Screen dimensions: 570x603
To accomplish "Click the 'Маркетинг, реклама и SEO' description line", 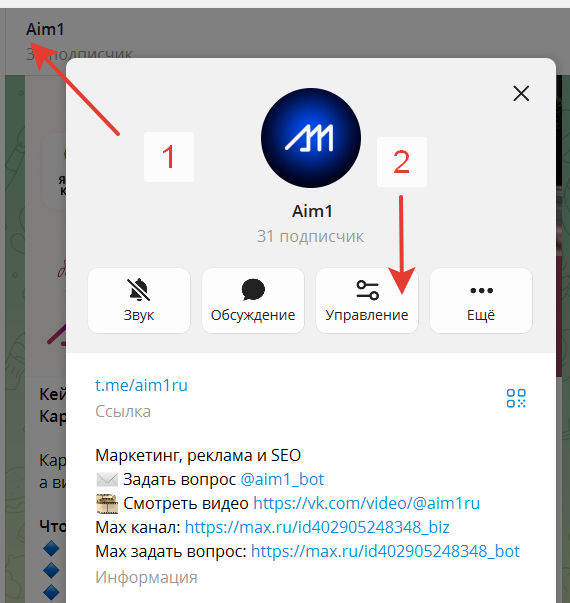I will (x=198, y=455).
